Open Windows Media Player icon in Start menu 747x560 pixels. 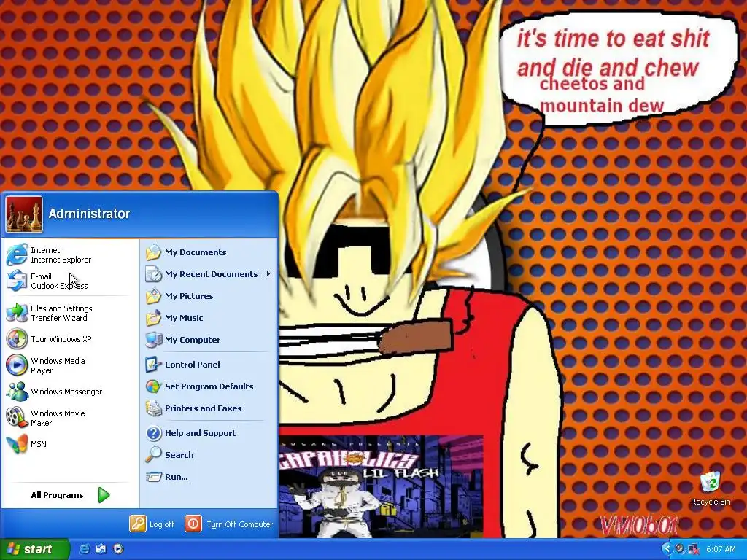17,365
